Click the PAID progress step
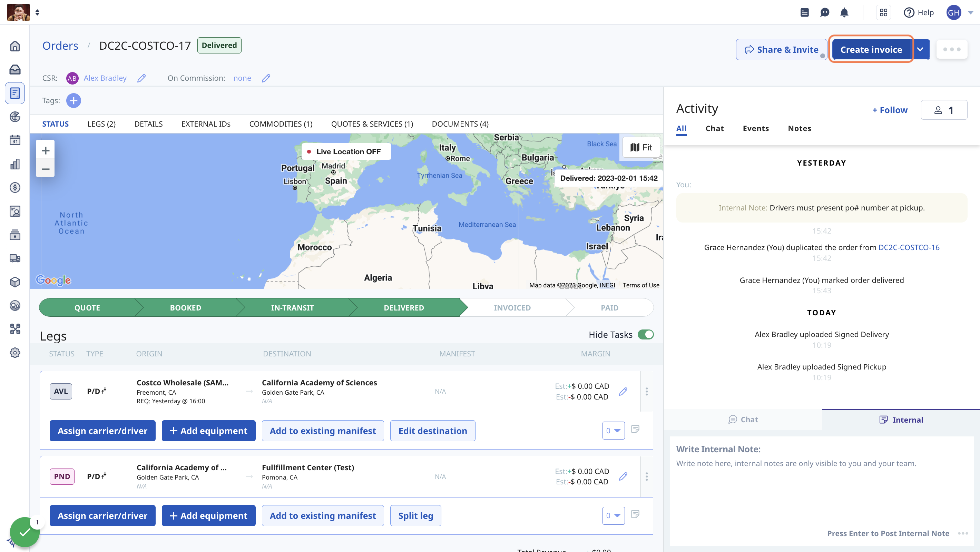 point(609,307)
